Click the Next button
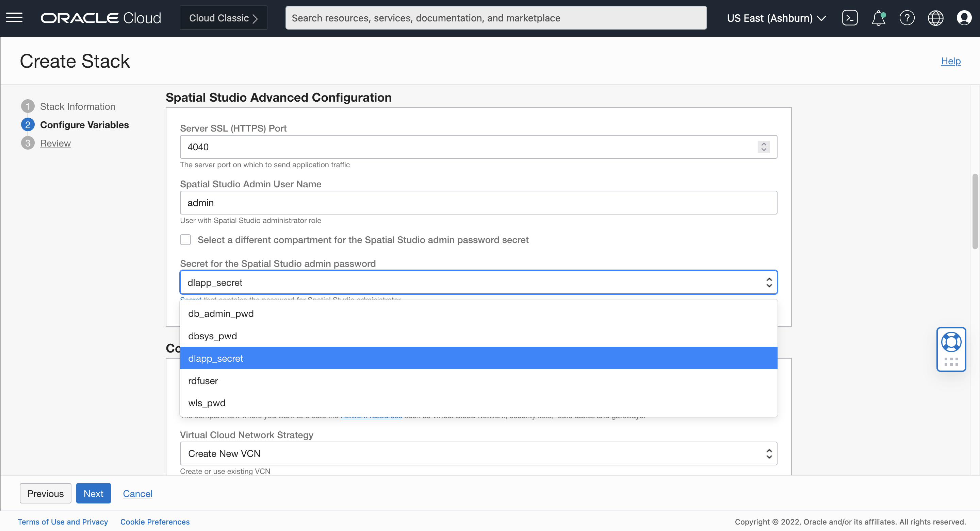This screenshot has width=980, height=531. point(93,493)
